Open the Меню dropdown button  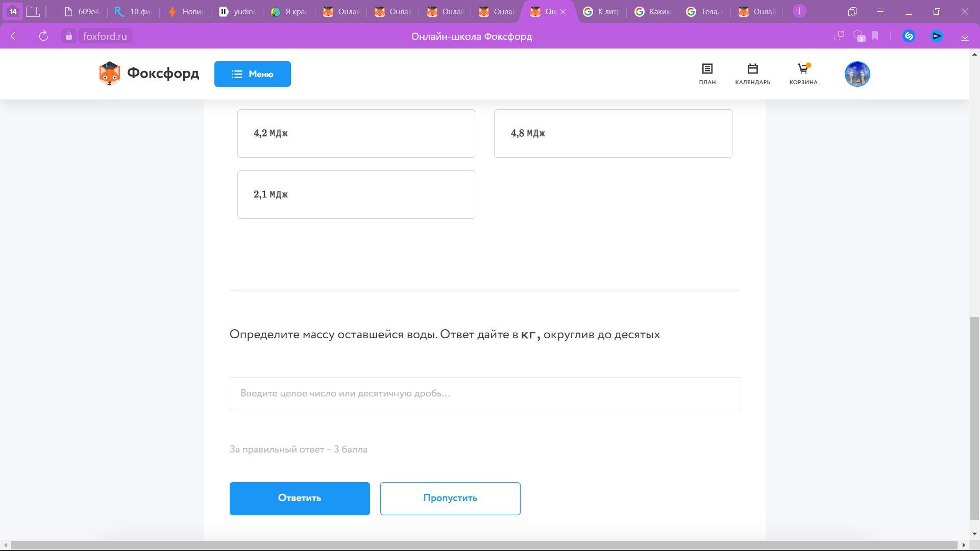click(x=252, y=74)
